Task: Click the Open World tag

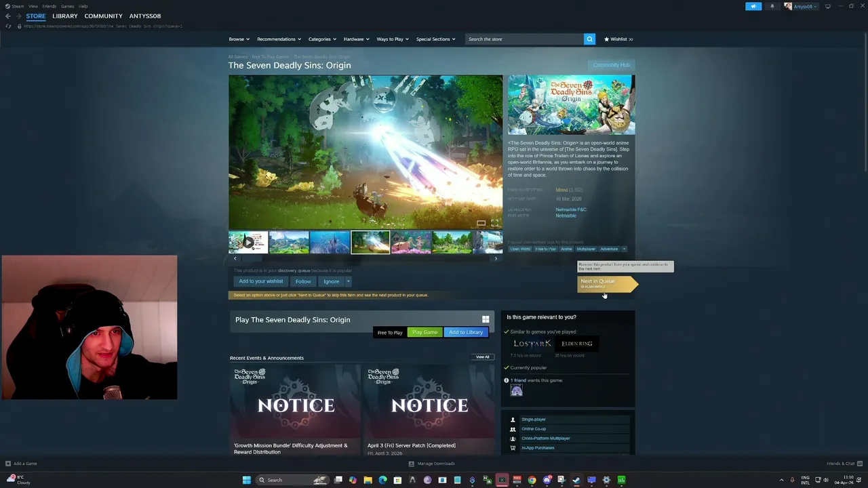Action: [520, 249]
